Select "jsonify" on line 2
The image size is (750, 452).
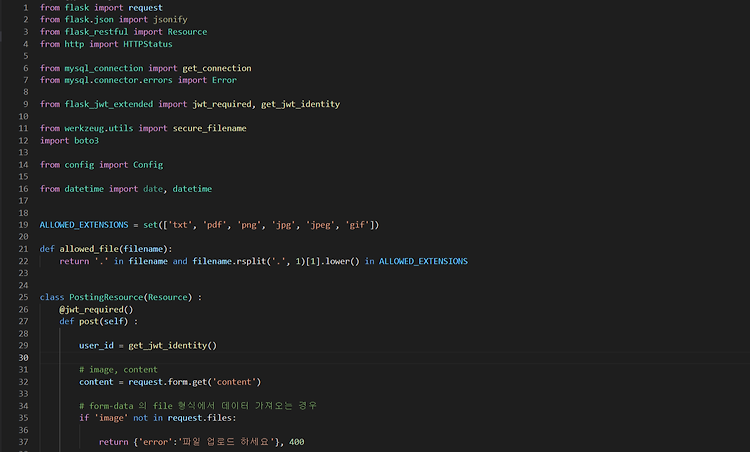170,20
